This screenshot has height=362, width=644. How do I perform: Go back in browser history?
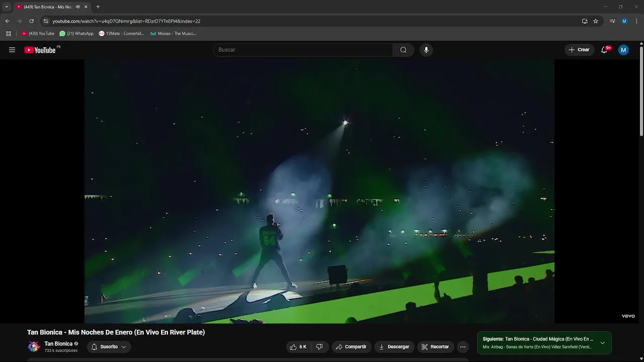[7, 21]
